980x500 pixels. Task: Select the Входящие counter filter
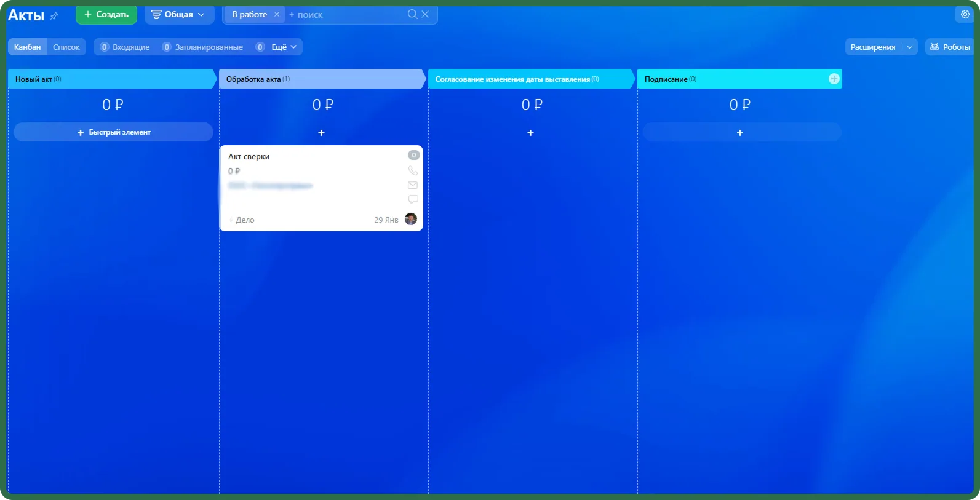125,47
